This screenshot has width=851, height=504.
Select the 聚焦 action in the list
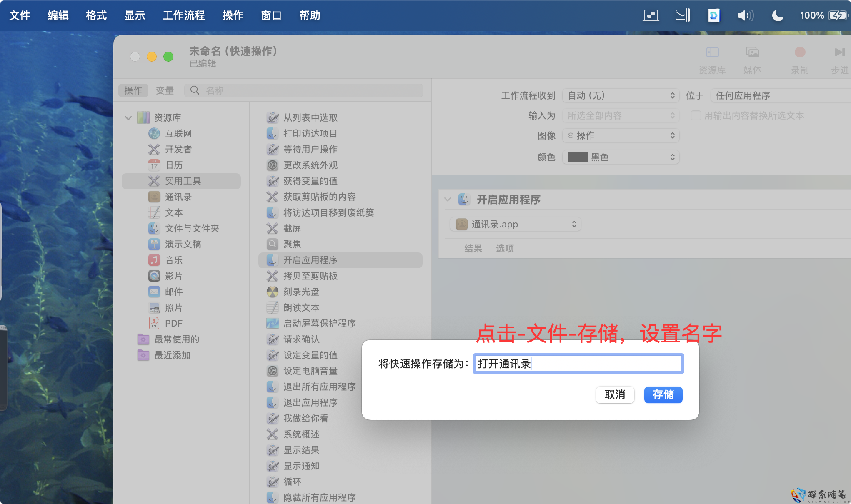292,244
